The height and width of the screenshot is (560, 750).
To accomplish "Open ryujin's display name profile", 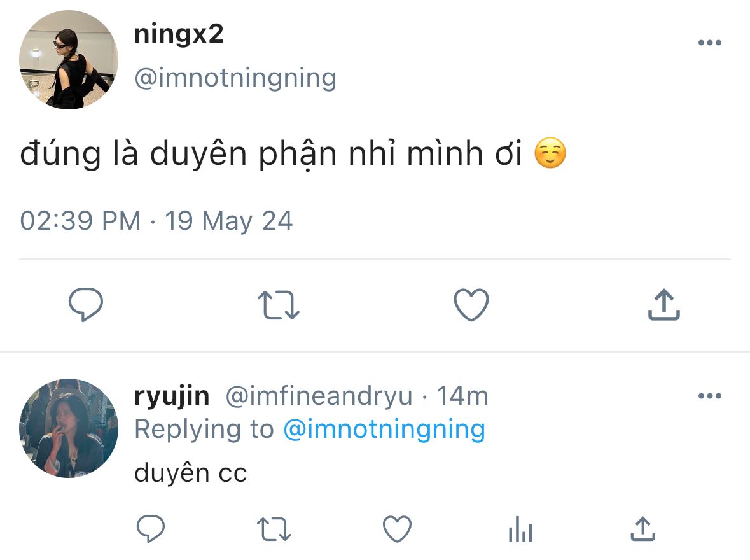I will coord(172,396).
